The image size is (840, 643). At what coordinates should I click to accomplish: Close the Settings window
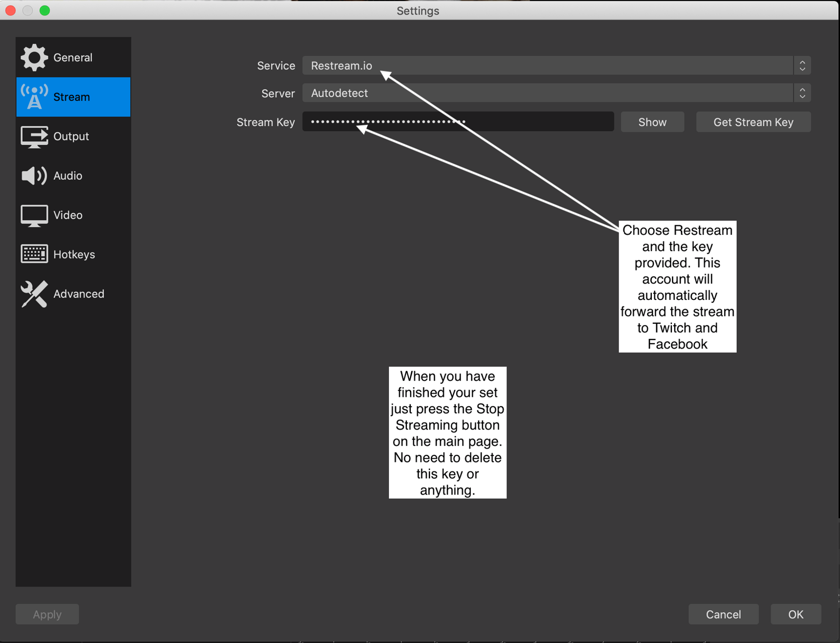click(x=10, y=11)
